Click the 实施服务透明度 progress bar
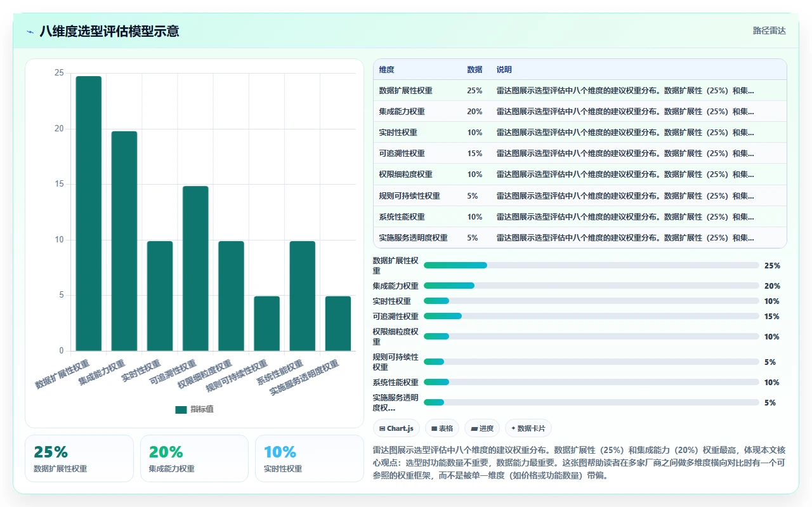812x507 pixels. pyautogui.click(x=591, y=402)
